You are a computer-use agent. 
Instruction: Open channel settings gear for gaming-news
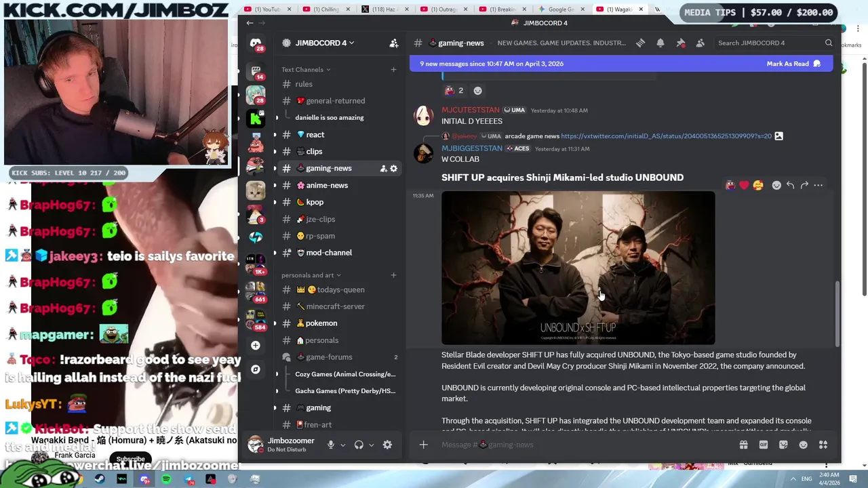click(393, 168)
